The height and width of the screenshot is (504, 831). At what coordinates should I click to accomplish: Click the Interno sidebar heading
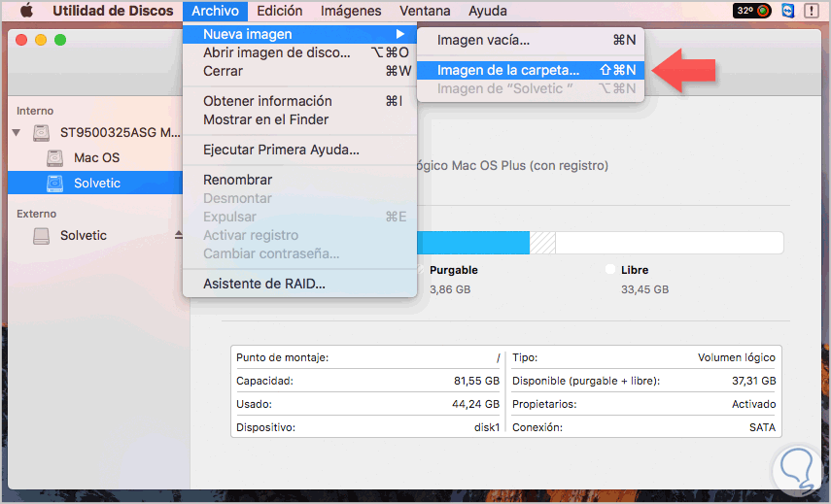pyautogui.click(x=35, y=111)
